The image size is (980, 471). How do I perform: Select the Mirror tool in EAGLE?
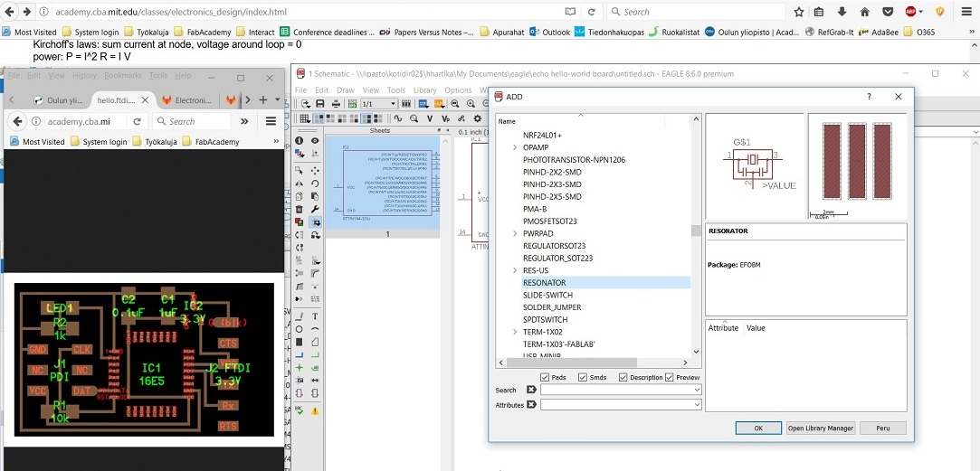pyautogui.click(x=300, y=183)
